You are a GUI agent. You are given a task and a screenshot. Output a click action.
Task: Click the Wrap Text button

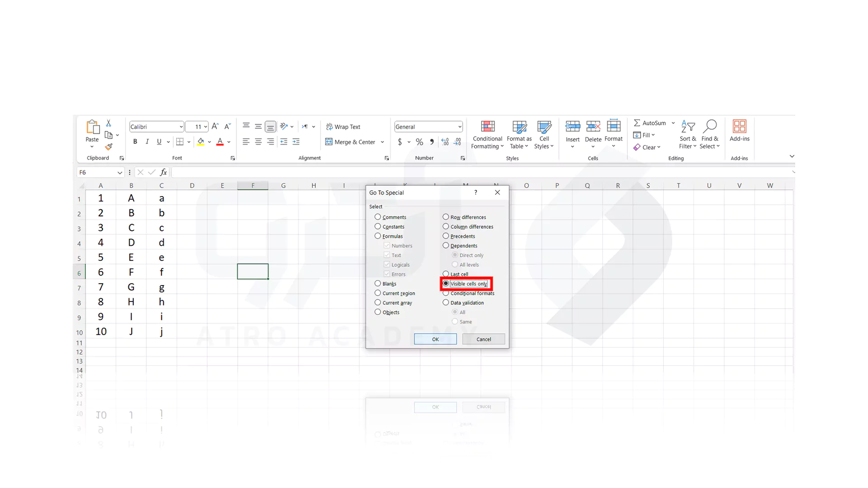pos(343,127)
